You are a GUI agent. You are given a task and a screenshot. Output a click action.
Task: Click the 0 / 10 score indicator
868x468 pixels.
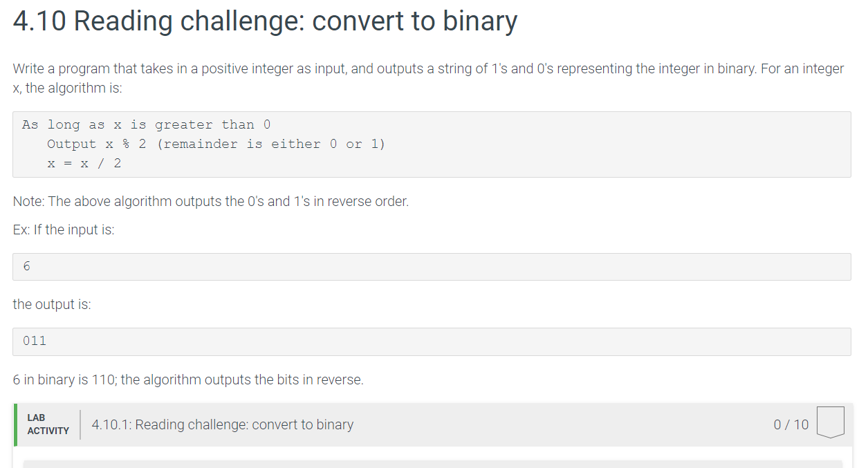791,424
